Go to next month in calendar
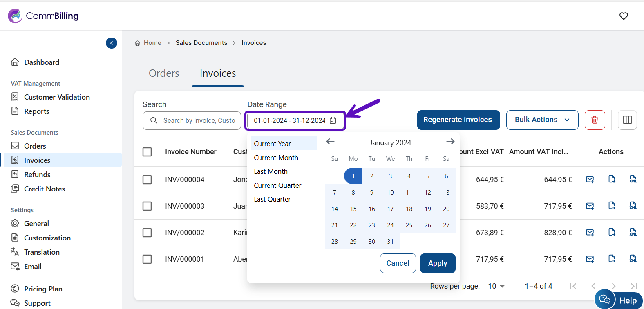The height and width of the screenshot is (309, 644). click(x=450, y=142)
